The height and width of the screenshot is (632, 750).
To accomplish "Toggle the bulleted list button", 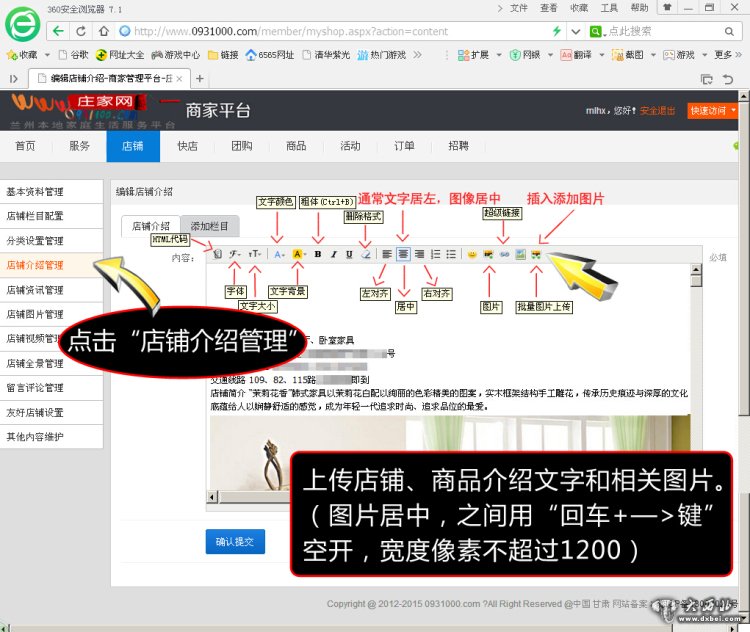I will tap(451, 254).
